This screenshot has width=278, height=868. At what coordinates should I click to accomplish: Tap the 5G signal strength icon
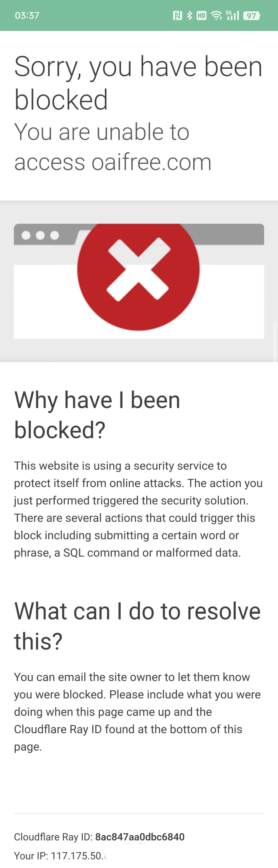coord(232,15)
